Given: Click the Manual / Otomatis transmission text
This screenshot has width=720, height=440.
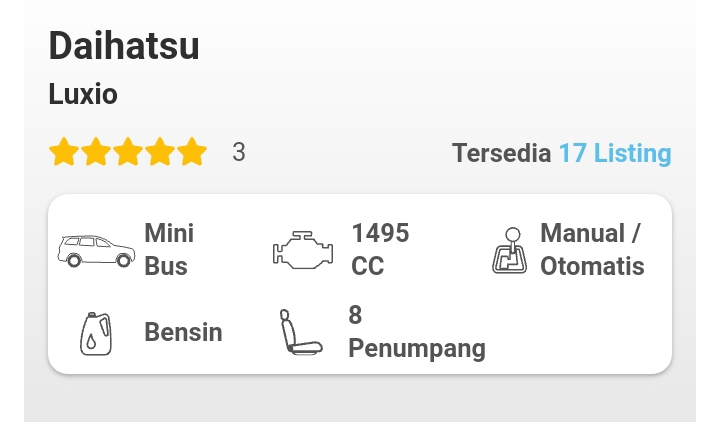Looking at the screenshot, I should 592,249.
